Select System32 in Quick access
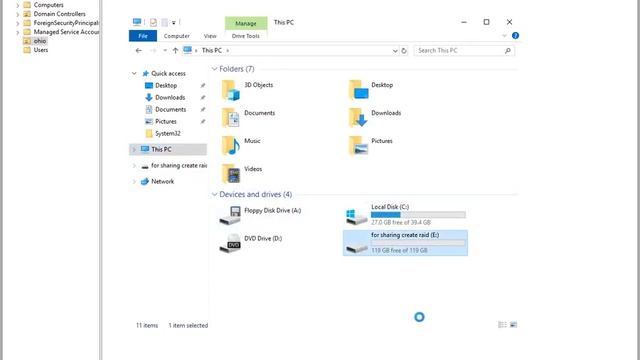 168,133
